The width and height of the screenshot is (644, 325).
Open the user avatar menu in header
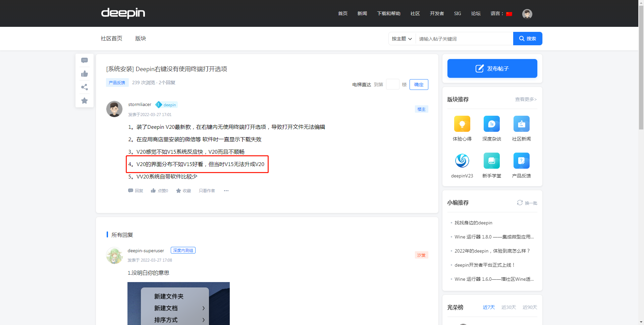[527, 14]
